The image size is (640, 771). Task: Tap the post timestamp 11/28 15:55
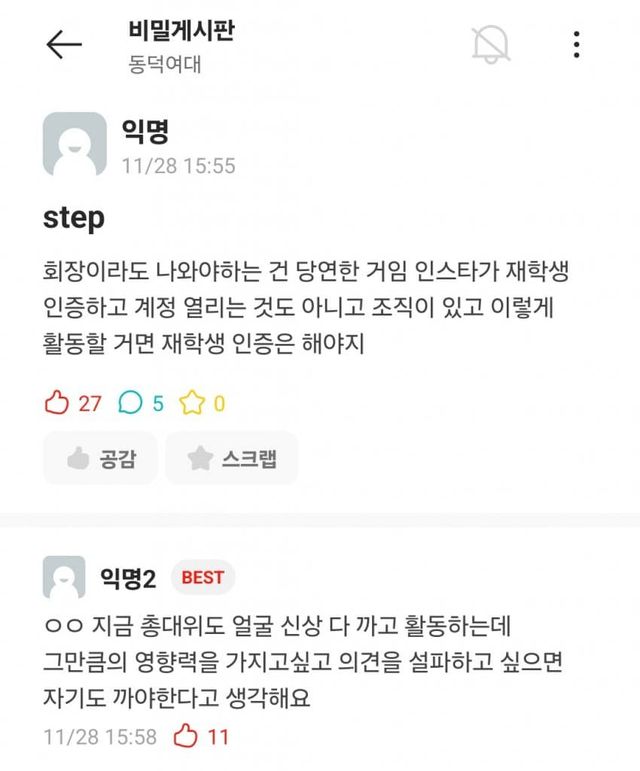178,165
